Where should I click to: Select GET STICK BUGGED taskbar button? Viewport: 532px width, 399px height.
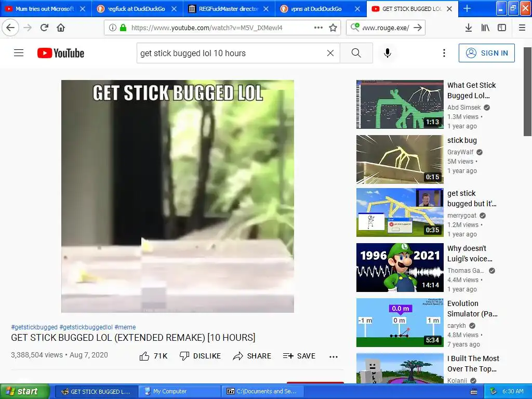(x=96, y=392)
